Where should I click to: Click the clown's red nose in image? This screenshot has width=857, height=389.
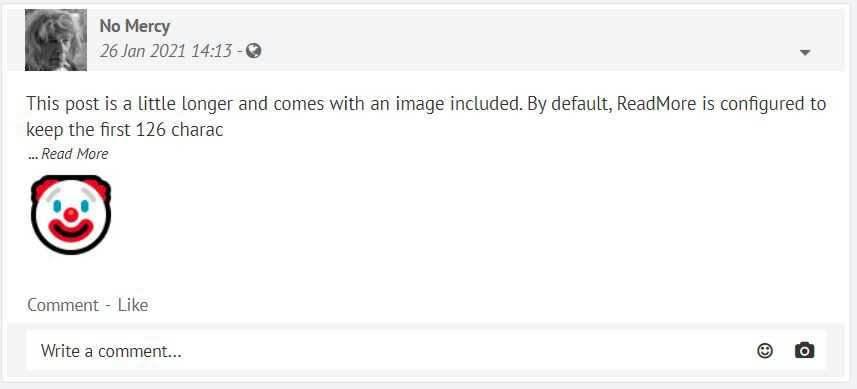click(x=71, y=215)
